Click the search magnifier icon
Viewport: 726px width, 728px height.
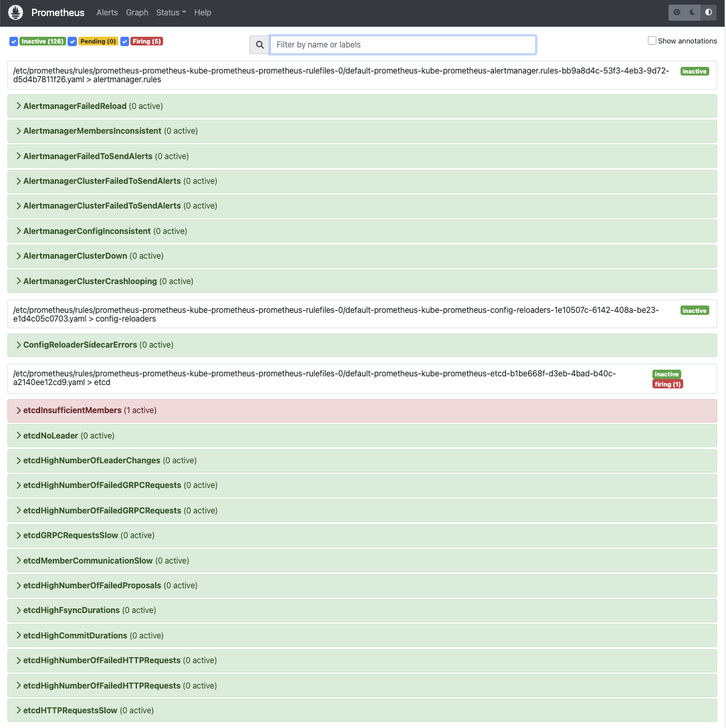[260, 45]
